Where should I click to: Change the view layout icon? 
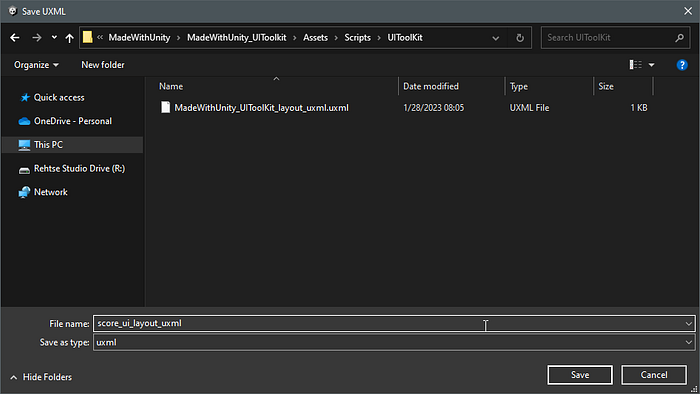636,65
